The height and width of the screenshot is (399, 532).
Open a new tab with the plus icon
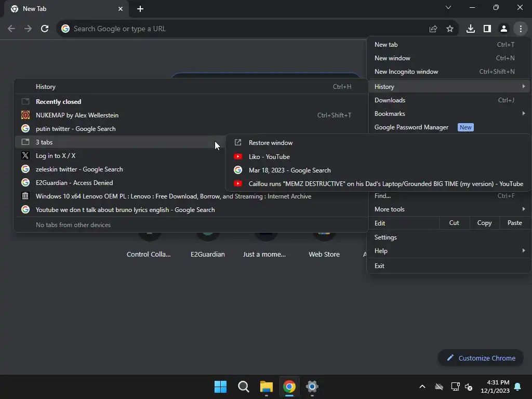click(x=140, y=9)
